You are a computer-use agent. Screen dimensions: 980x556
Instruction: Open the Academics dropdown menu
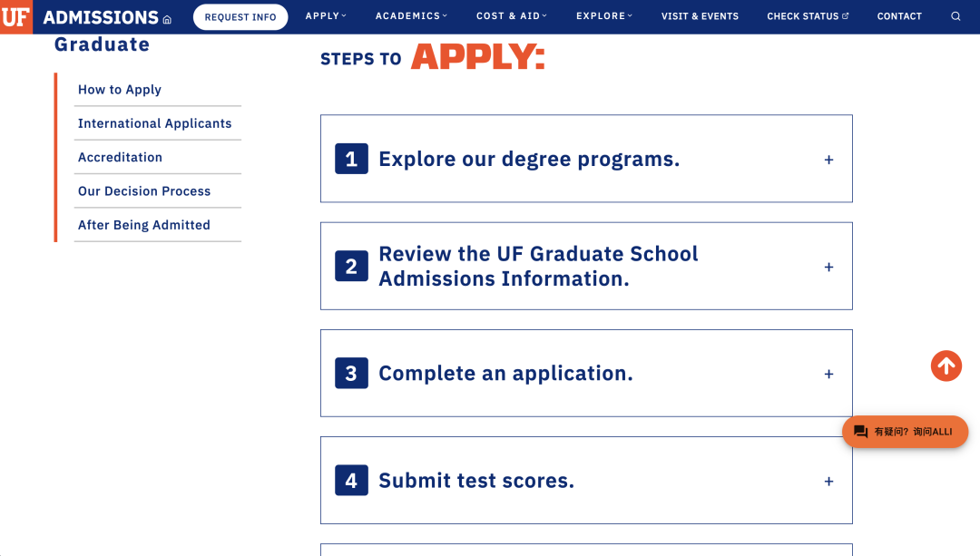pyautogui.click(x=411, y=16)
